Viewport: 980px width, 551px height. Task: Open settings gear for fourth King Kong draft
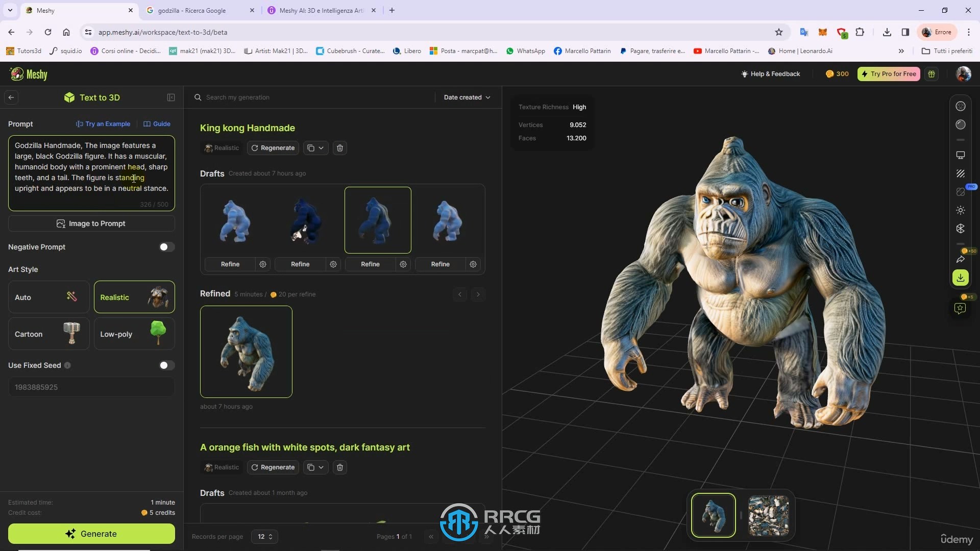coord(473,264)
